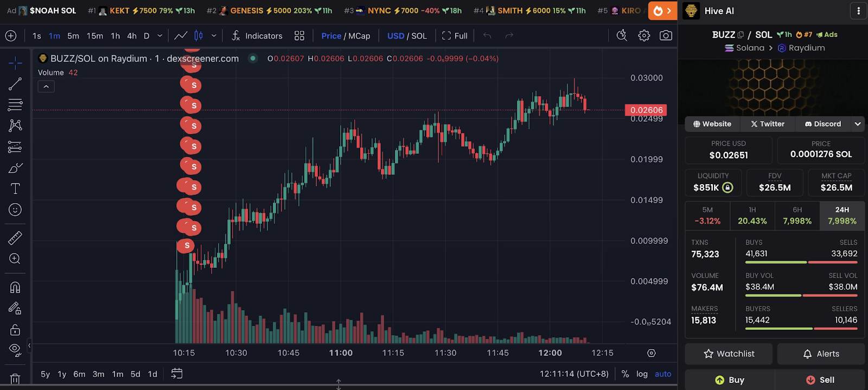This screenshot has width=868, height=390.
Task: Select the candlestick chart style
Action: [199, 36]
